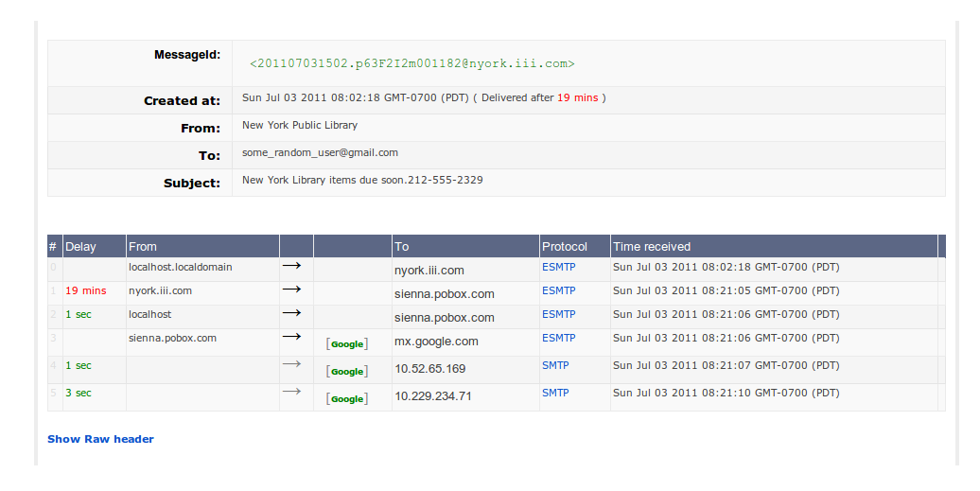Image resolution: width=980 pixels, height=491 pixels.
Task: Click the gray arrow in the 10.229.234.71 row
Action: coord(292,392)
